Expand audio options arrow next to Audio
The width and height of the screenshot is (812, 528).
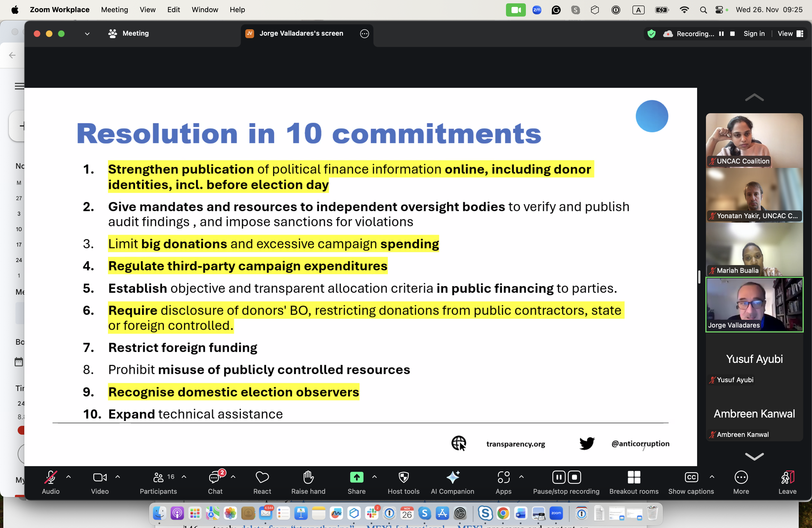68,477
